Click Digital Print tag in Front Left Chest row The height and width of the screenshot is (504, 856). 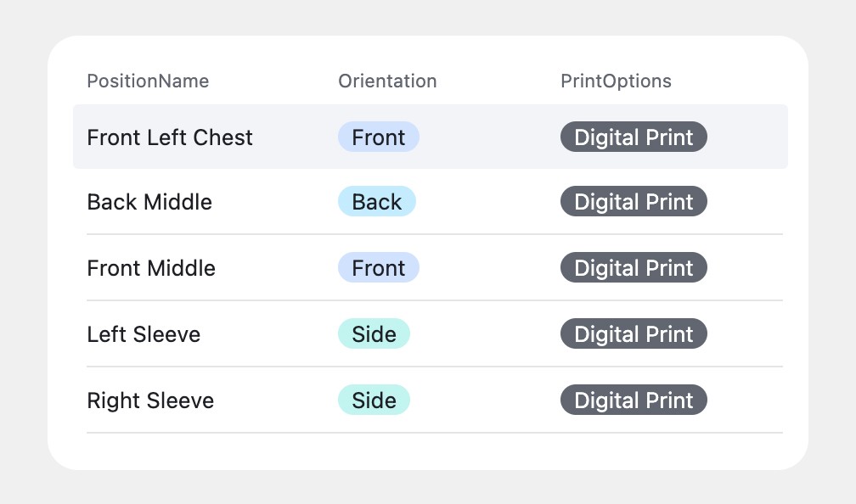[634, 137]
